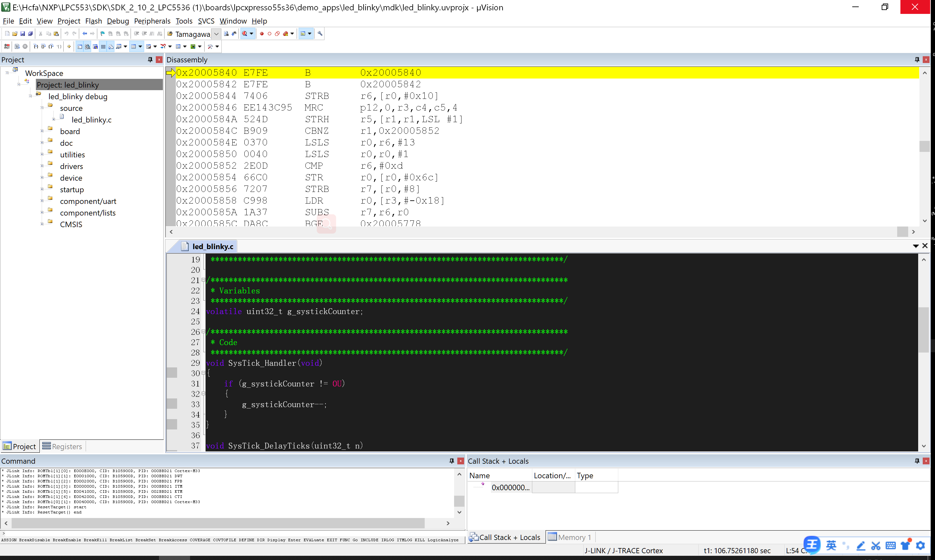The width and height of the screenshot is (935, 560).
Task: Select the Insert/Remove Breakpoint red circle icon
Action: [x=262, y=34]
